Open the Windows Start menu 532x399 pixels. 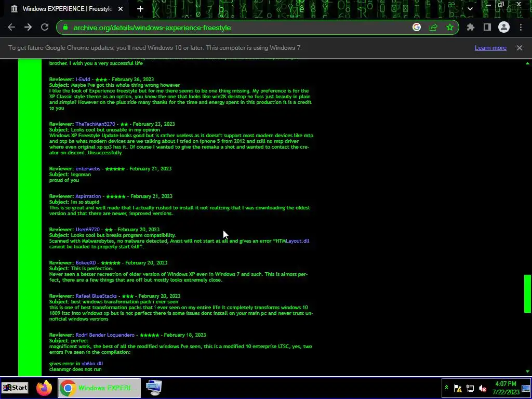[15, 388]
